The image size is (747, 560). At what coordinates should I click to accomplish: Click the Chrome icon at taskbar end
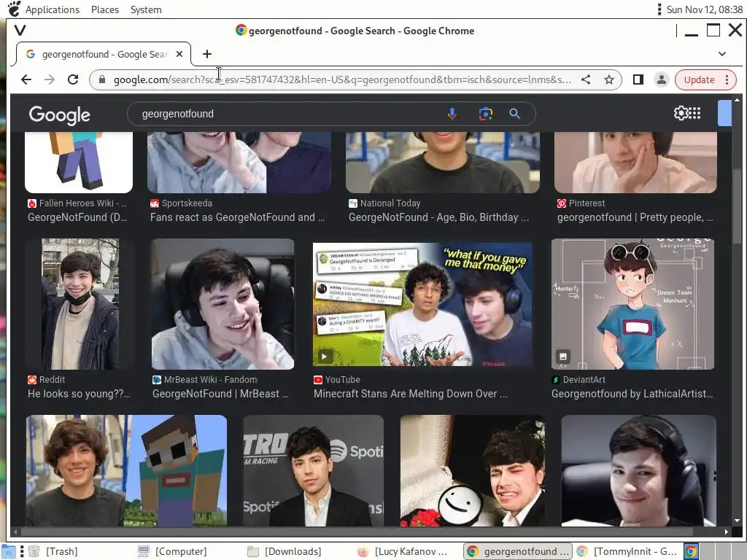[691, 551]
